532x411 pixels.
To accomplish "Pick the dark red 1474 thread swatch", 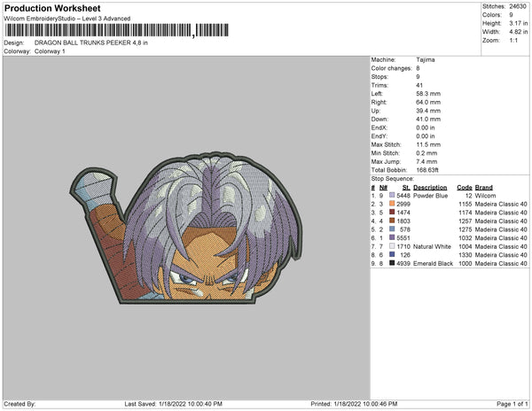I will 392,212.
